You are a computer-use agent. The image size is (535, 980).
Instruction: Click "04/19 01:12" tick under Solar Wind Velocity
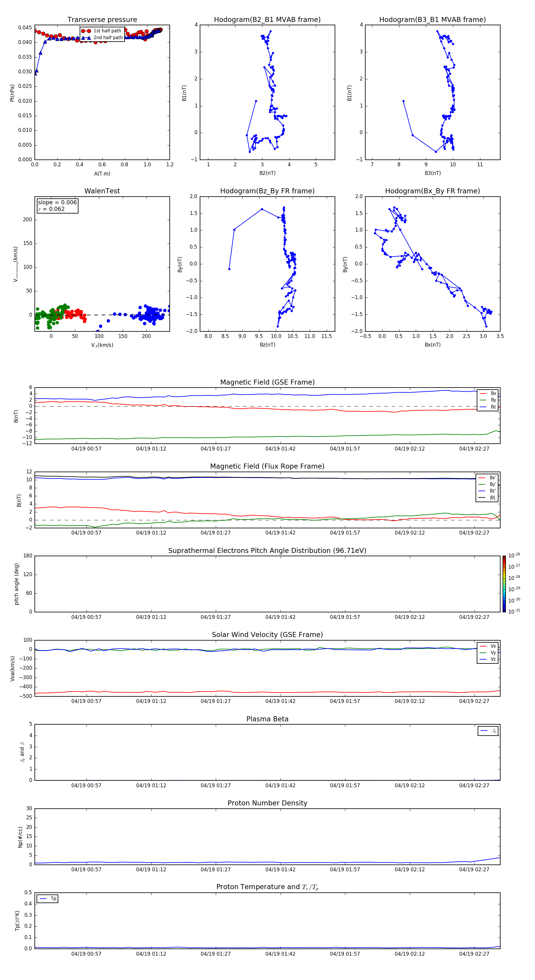(151, 701)
